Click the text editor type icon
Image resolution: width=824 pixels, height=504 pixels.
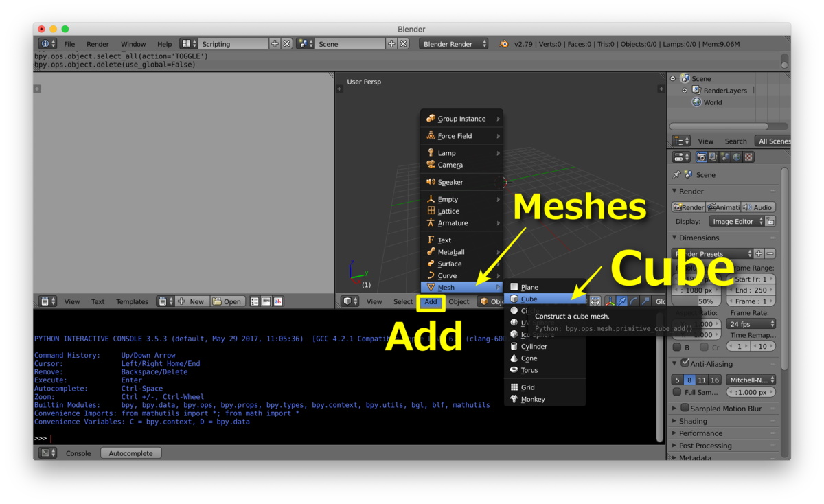coord(47,301)
